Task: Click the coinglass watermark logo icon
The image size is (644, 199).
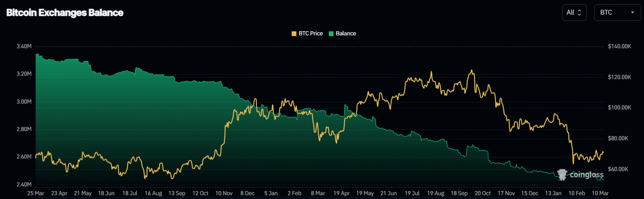Action: (562, 174)
